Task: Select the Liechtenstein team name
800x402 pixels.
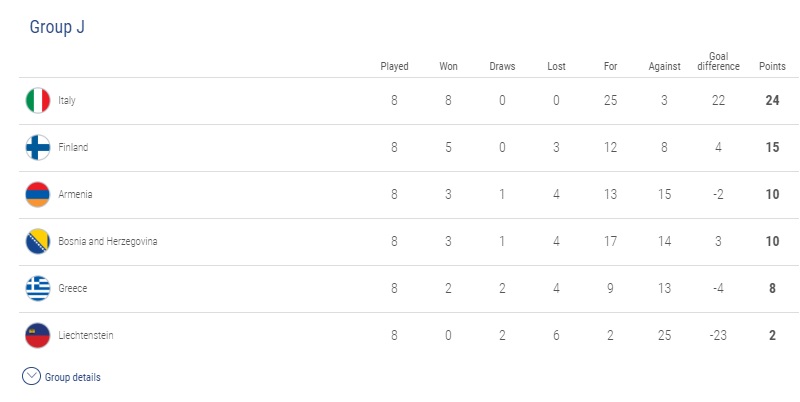Action: [x=86, y=335]
